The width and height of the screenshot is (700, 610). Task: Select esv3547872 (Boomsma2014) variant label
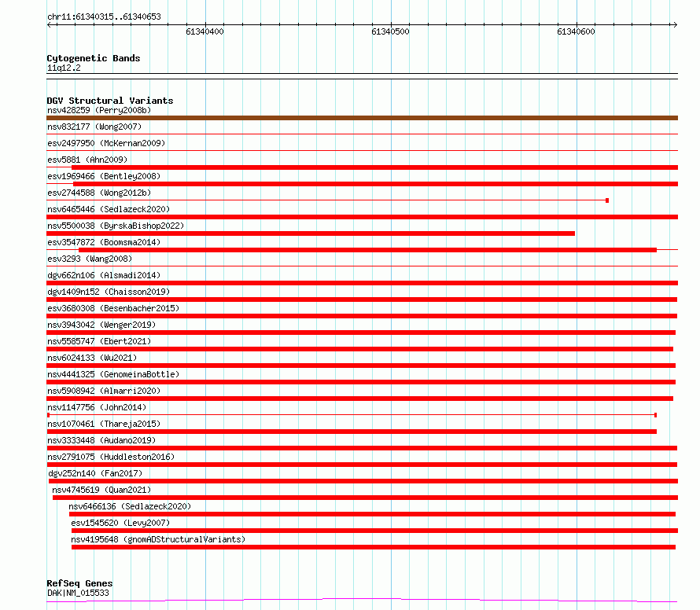(x=104, y=242)
